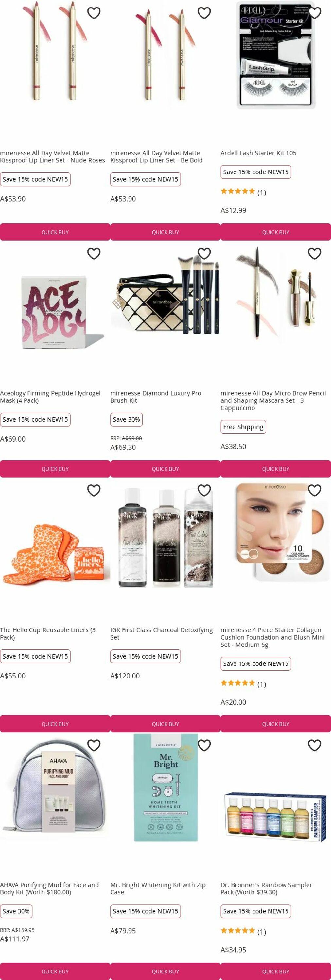
Task: Favorite the Nude Roses lip liner set
Action: pyautogui.click(x=94, y=13)
